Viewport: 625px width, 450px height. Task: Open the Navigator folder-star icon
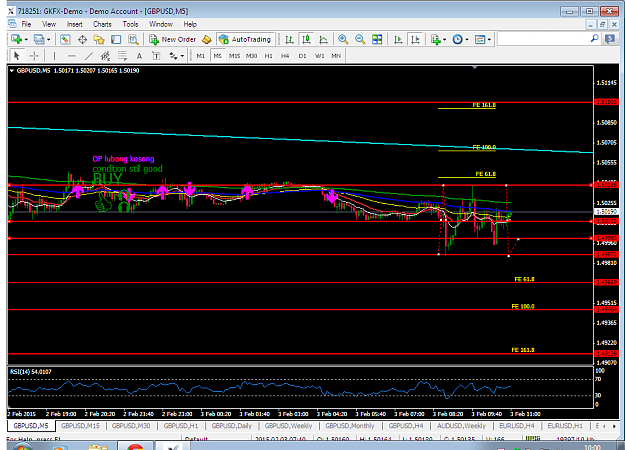point(99,39)
